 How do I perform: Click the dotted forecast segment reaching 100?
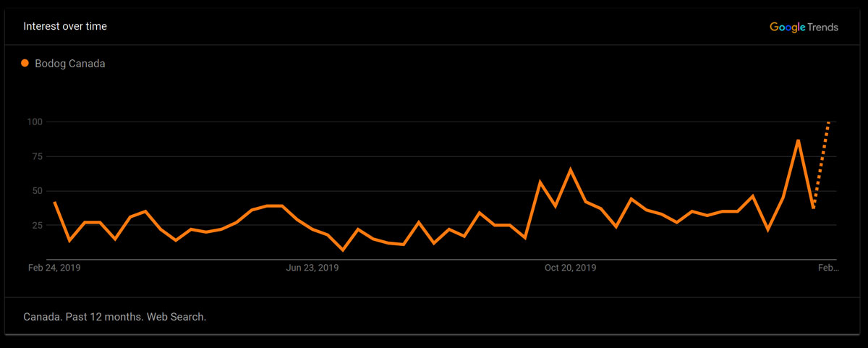tap(821, 164)
